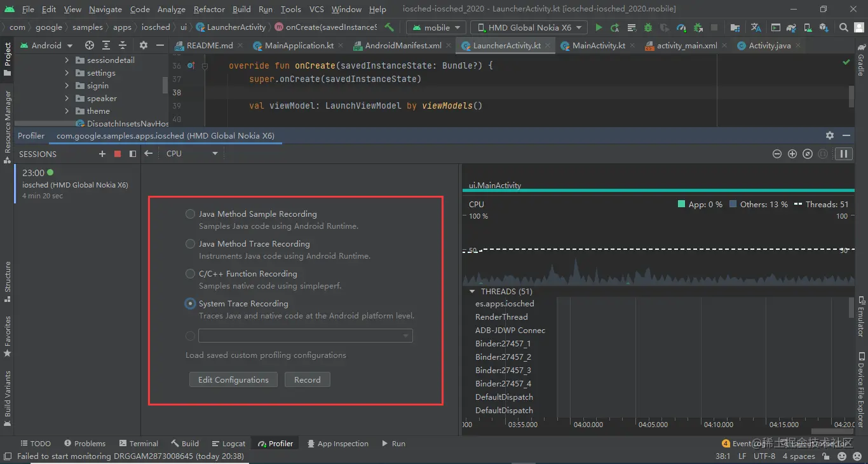Open the Terminal tool window
This screenshot has height=464, width=868.
coord(138,444)
